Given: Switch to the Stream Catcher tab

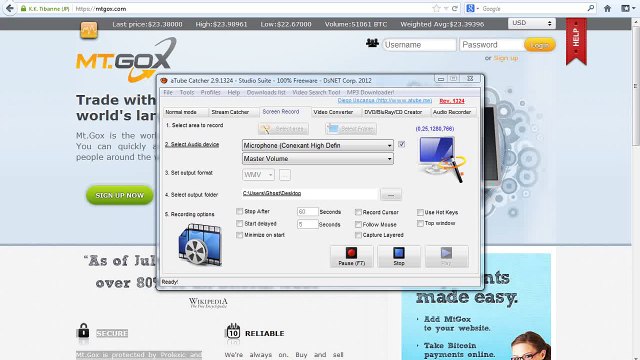Looking at the screenshot, I should pyautogui.click(x=234, y=112).
